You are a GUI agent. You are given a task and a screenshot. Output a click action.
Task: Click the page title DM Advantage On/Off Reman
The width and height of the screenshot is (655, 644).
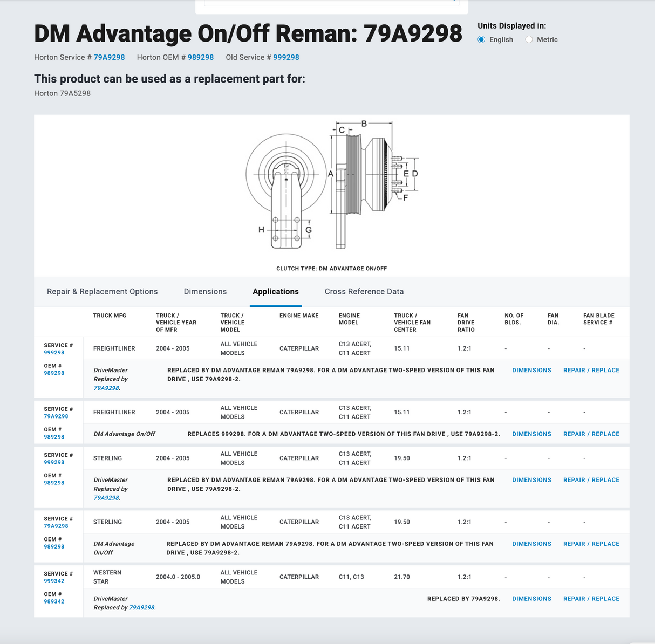click(x=248, y=33)
